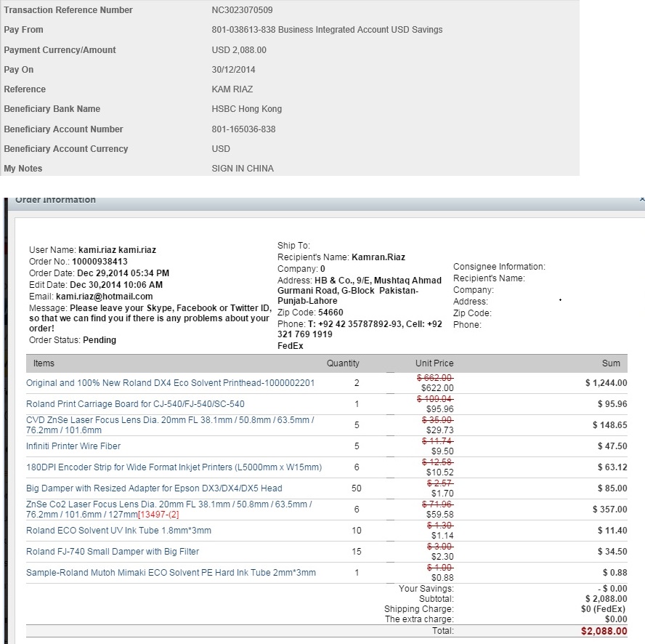
Task: Select the UV Ink Tube quantity 10
Action: click(x=356, y=531)
